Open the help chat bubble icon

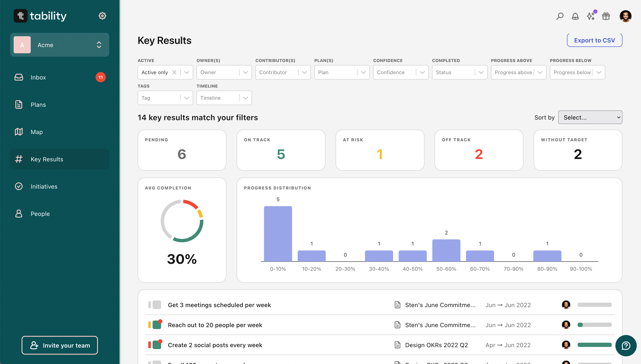point(626,345)
